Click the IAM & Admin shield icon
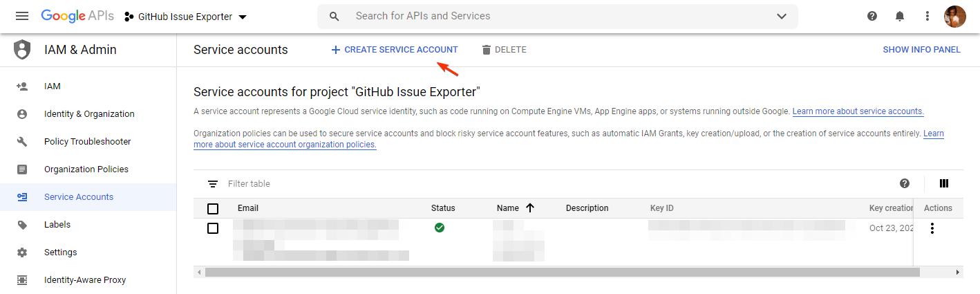Viewport: 980px width, 294px height. pyautogui.click(x=23, y=50)
